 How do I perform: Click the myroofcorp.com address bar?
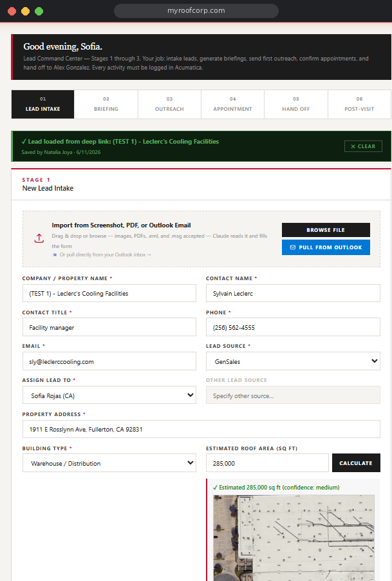(196, 11)
